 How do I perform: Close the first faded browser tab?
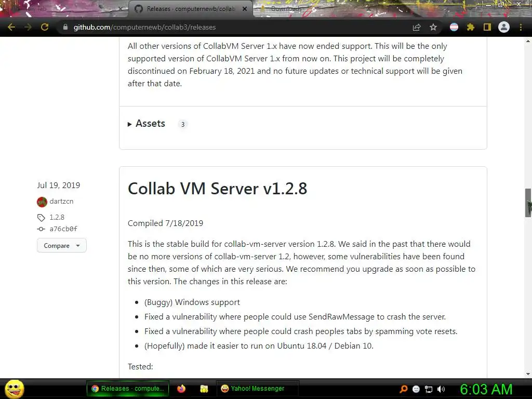coord(120,9)
